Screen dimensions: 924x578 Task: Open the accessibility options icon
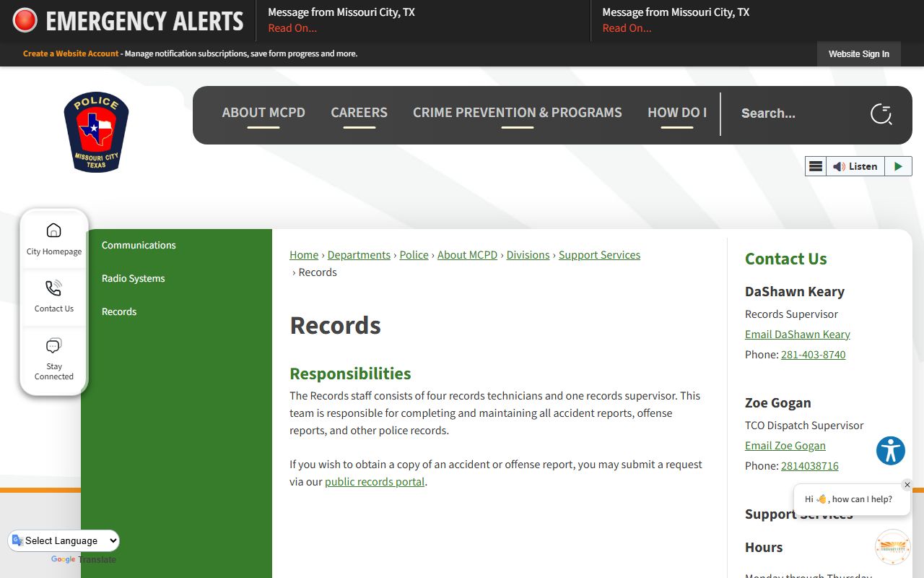891,451
